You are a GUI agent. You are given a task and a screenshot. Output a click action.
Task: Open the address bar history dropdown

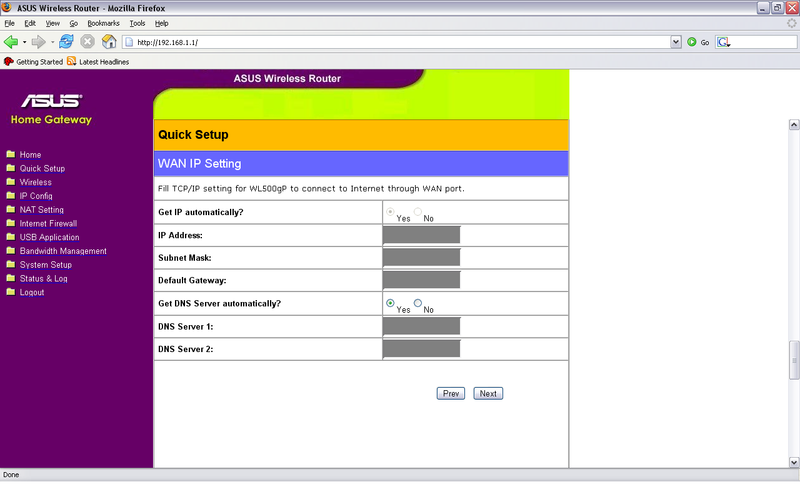tap(676, 42)
